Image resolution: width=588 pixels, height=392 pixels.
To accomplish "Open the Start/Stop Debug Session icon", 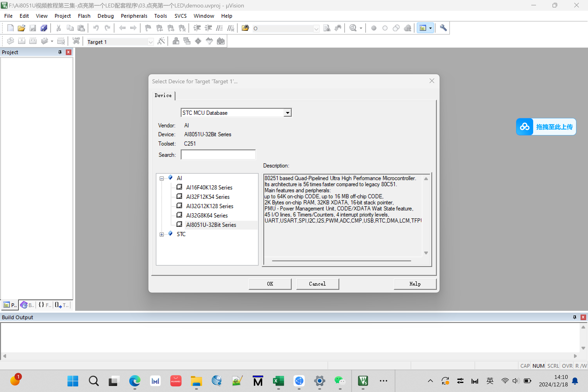I will coord(353,28).
